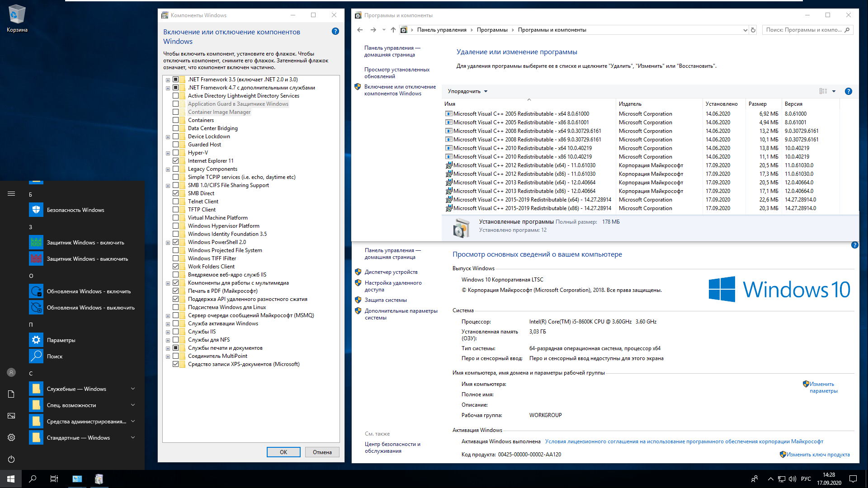The width and height of the screenshot is (868, 488).
Task: Sort by Издатель column header
Action: (x=659, y=104)
